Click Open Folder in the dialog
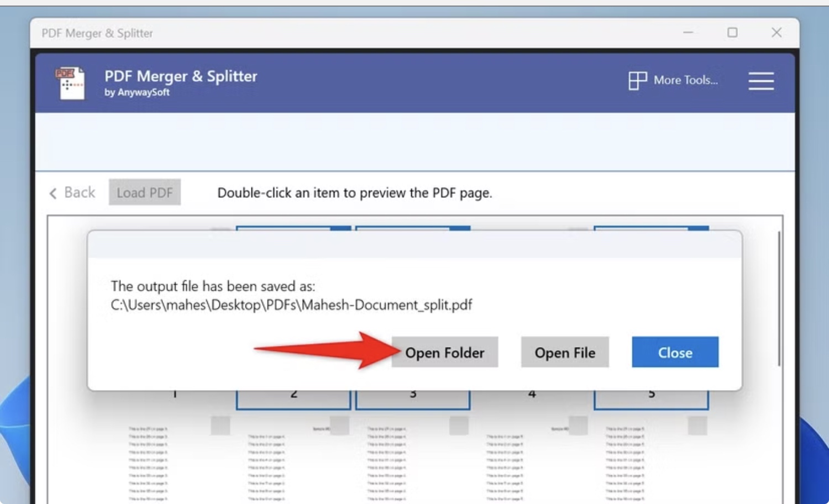Viewport: 829px width, 504px height. click(x=445, y=352)
